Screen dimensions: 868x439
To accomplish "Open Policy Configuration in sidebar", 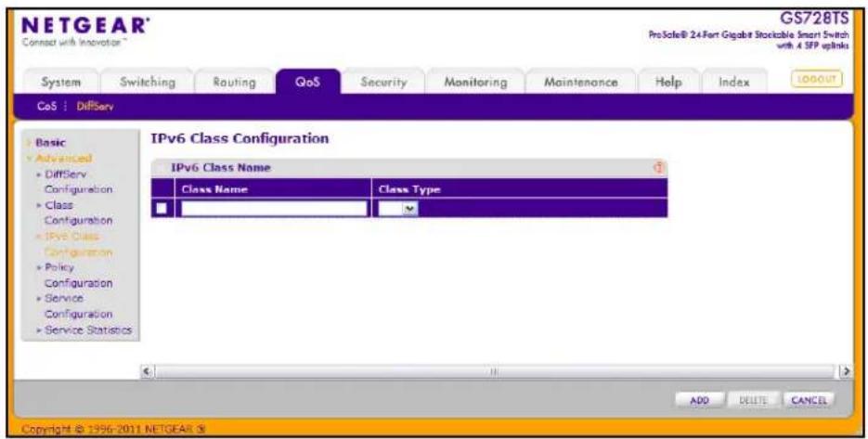I will (x=78, y=275).
